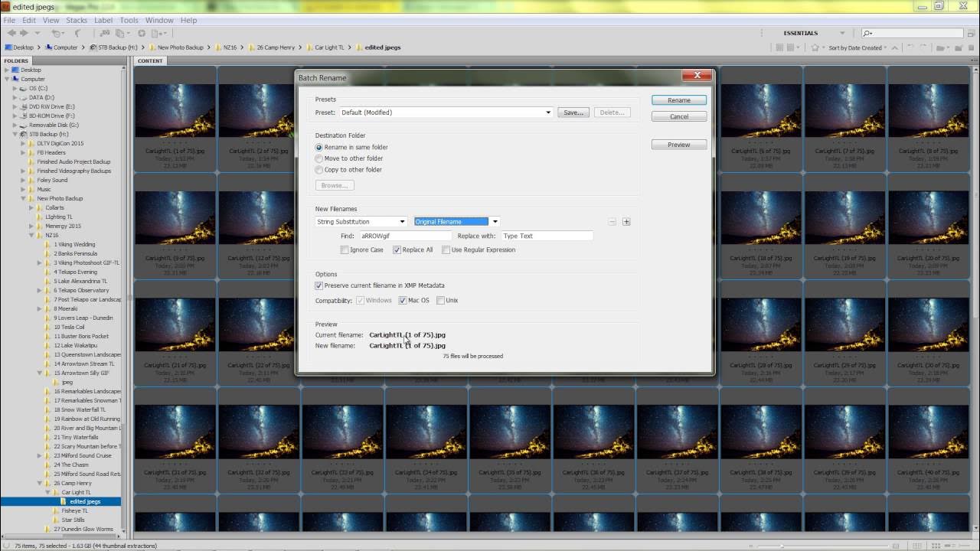The width and height of the screenshot is (980, 551).
Task: Click New Photo Backup in path bar
Action: (x=181, y=47)
